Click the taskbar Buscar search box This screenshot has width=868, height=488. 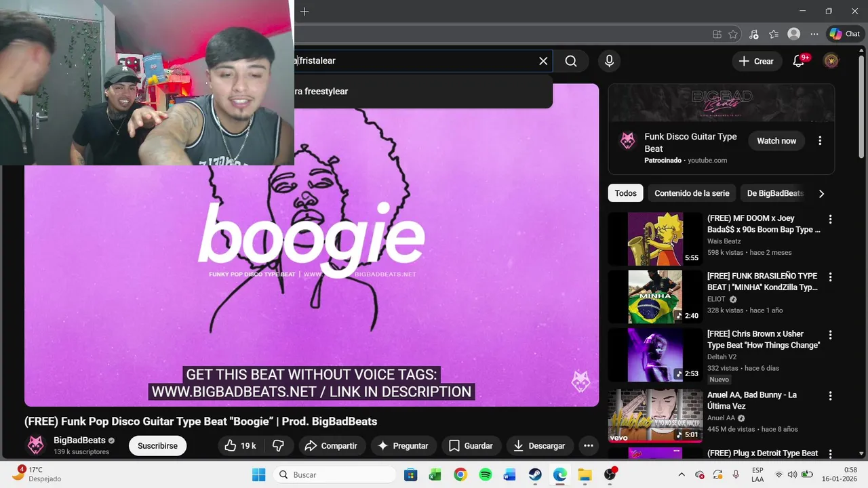(x=335, y=474)
